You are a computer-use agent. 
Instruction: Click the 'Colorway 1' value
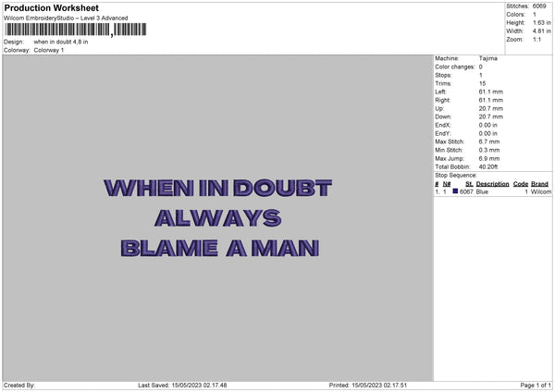pyautogui.click(x=49, y=50)
